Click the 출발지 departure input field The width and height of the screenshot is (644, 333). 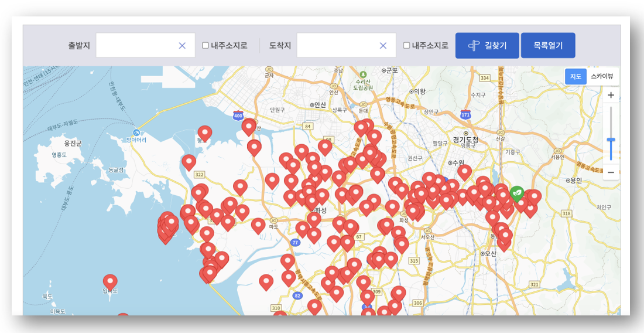tap(145, 45)
